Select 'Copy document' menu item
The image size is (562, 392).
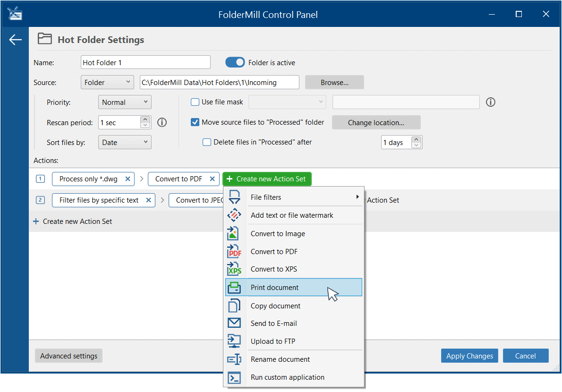pos(294,306)
